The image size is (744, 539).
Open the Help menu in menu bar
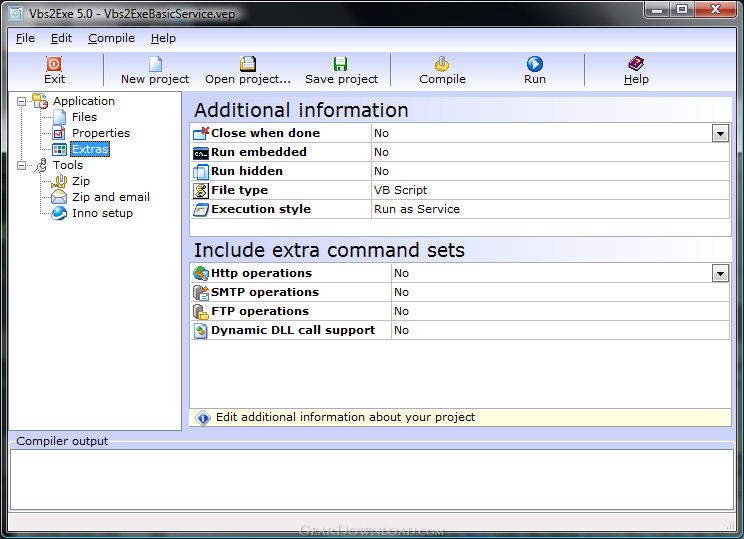click(163, 38)
